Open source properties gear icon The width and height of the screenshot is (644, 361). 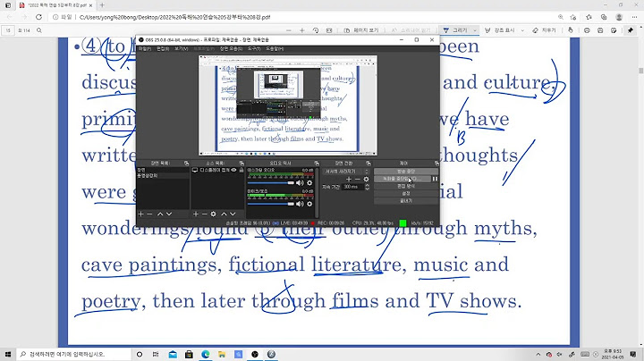[x=213, y=214]
